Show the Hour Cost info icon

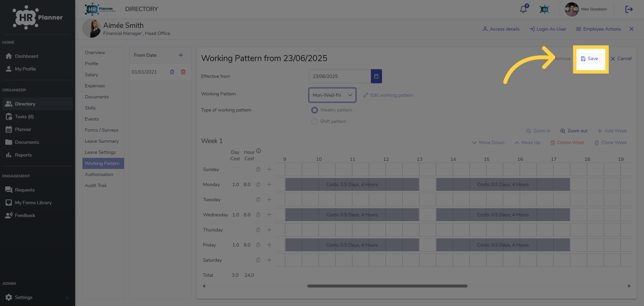pos(259,151)
